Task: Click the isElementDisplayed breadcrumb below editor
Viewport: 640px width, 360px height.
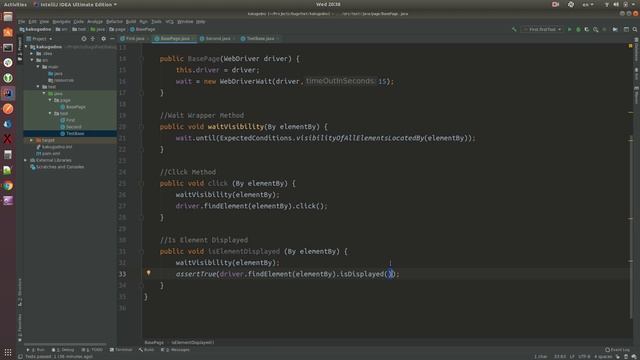Action: (192, 342)
